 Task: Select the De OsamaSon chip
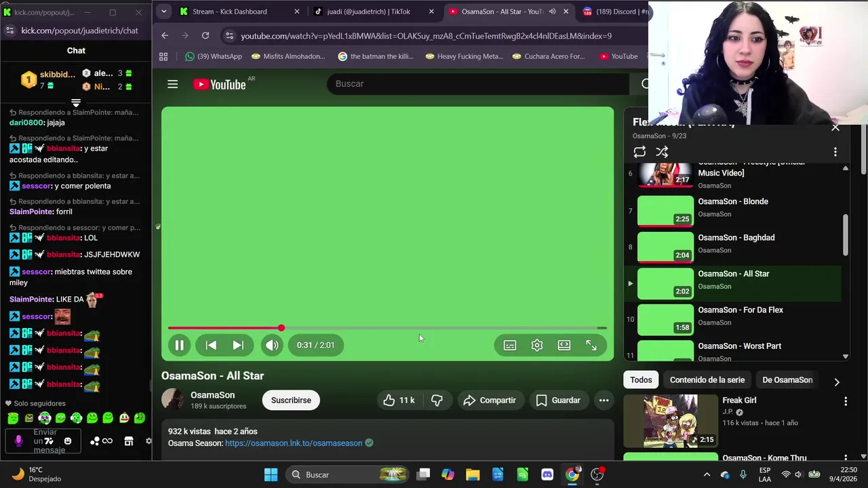pos(787,380)
